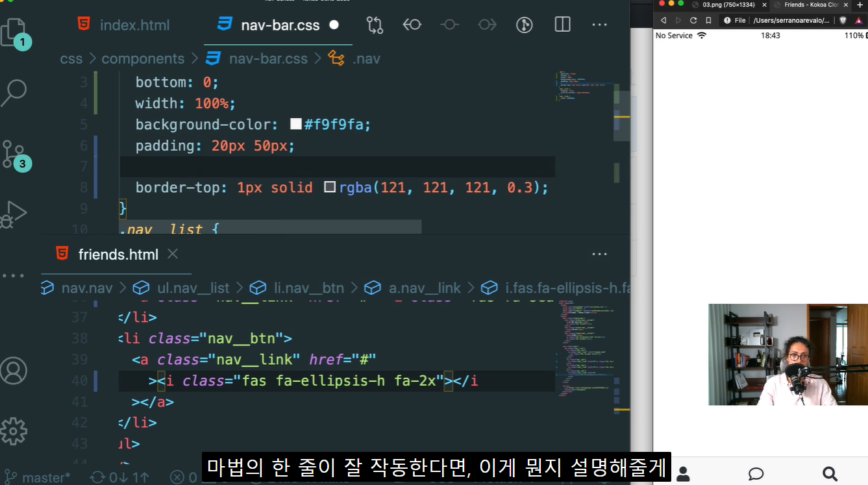This screenshot has width=868, height=485.
Task: Go to next change arrow icon
Action: coord(487,25)
